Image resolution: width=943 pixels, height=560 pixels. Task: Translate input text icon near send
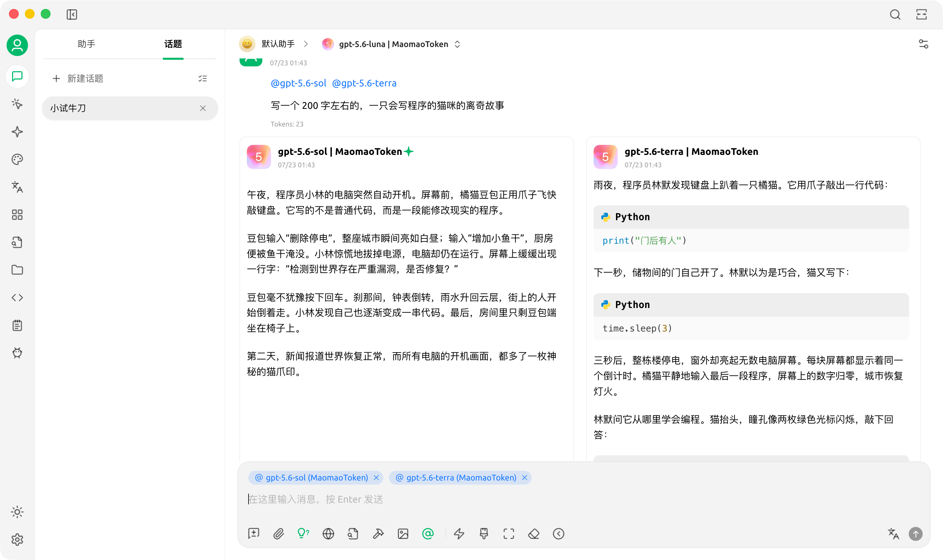893,534
